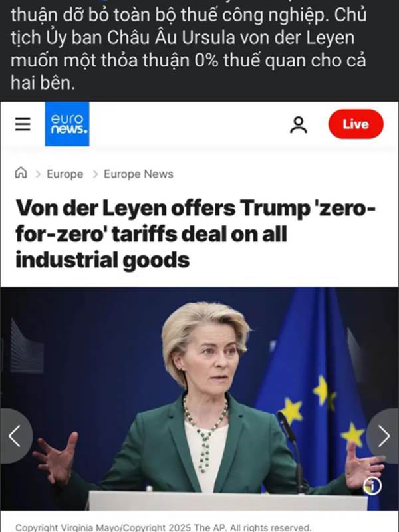Open the hamburger navigation menu
The height and width of the screenshot is (532, 399).
(23, 124)
